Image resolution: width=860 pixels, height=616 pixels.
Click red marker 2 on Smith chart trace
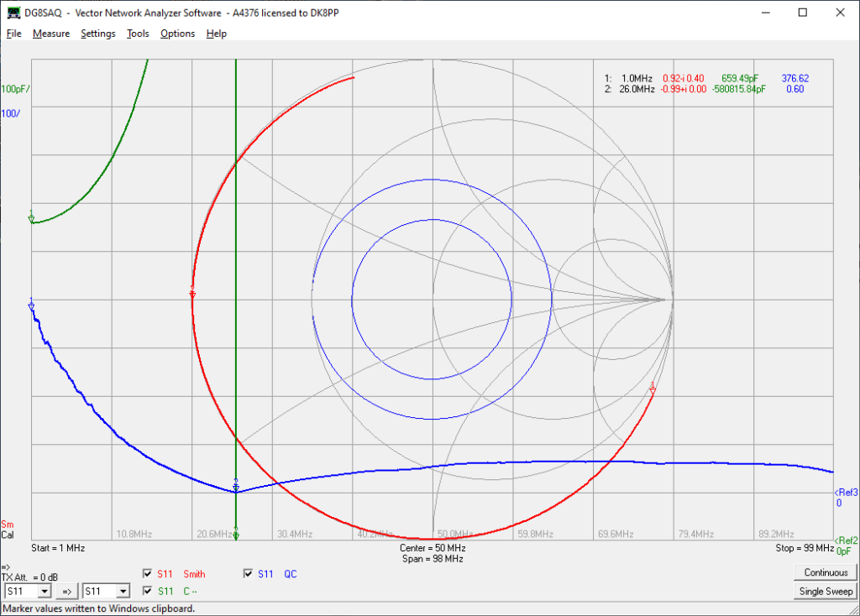coord(192,293)
